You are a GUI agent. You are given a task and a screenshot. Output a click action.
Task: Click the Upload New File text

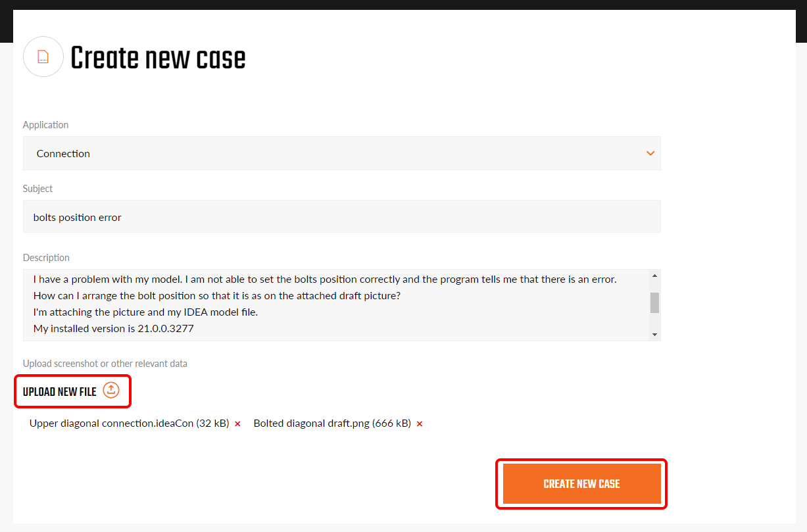(x=60, y=392)
